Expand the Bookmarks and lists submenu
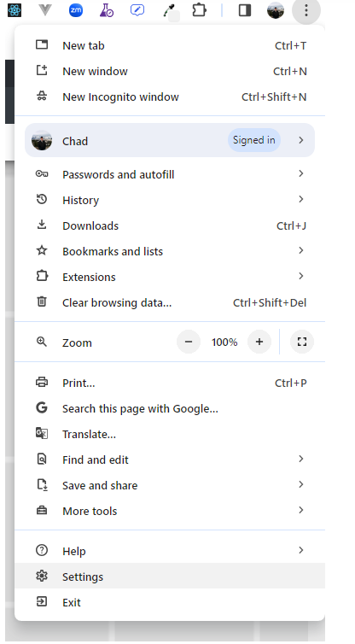 tap(170, 251)
